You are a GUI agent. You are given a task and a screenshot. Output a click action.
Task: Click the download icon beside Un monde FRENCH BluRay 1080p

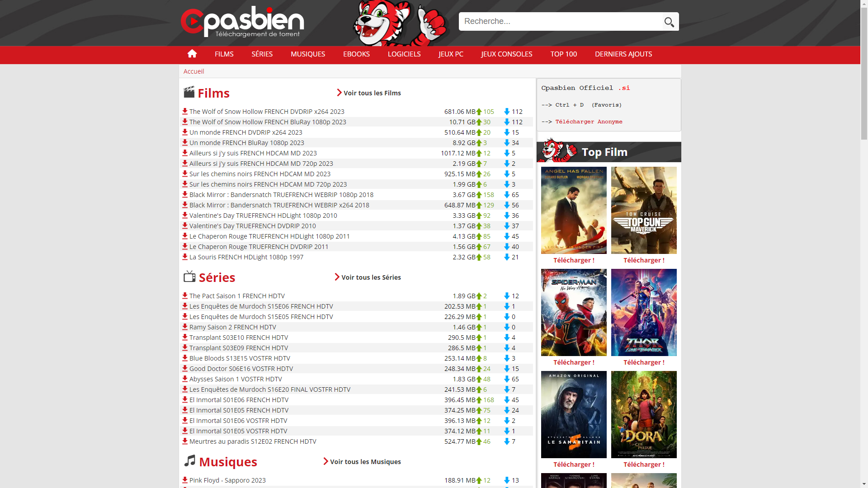tap(185, 142)
